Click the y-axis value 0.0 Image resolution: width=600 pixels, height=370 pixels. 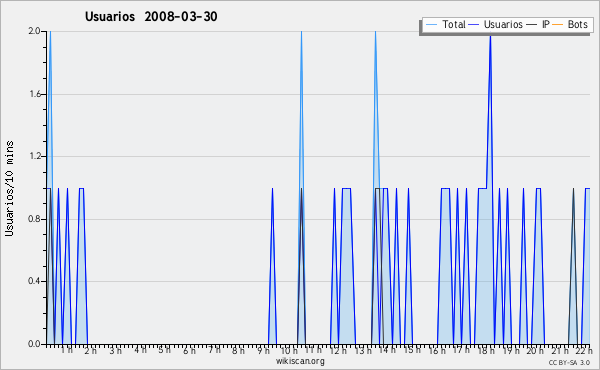[x=34, y=344]
